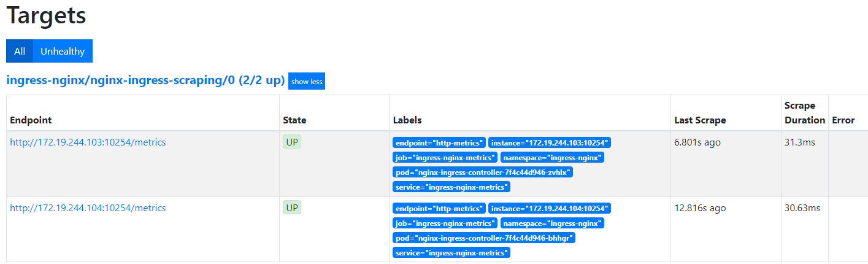This screenshot has width=868, height=264.
Task: Click the Scrape Duration column header
Action: 805,113
